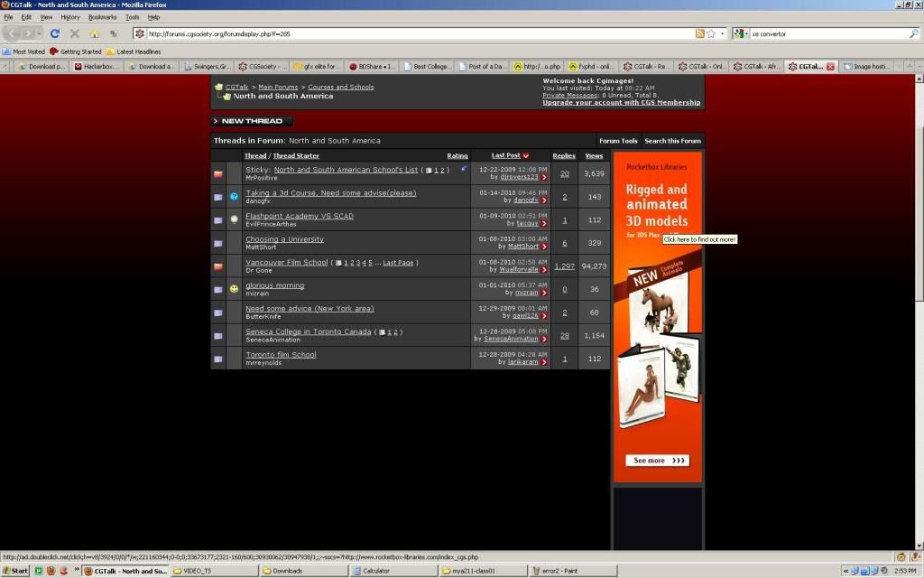Go to last post of Vancouver Film School

tap(544, 269)
